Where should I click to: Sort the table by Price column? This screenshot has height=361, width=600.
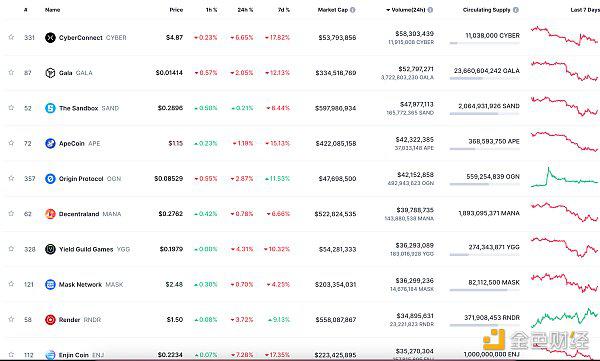[x=176, y=10]
